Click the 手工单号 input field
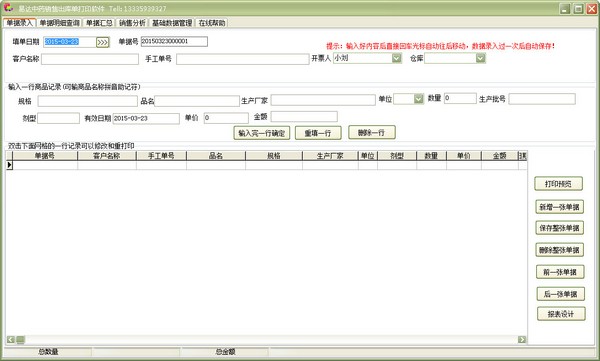 tap(242, 59)
